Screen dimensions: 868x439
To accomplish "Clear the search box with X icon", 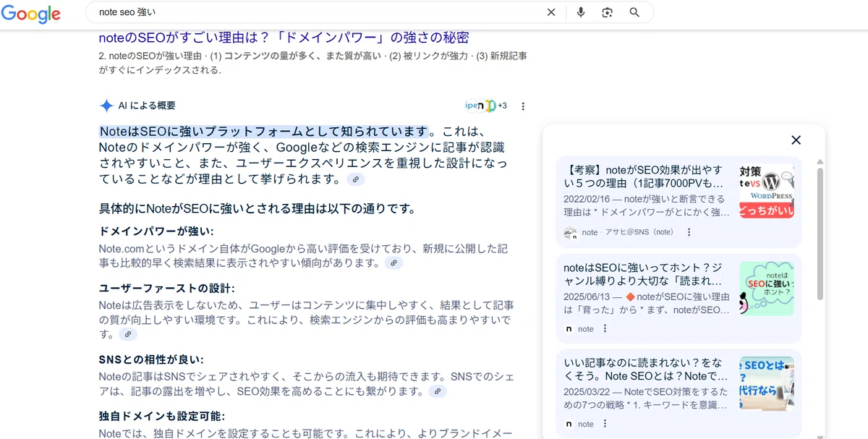I will click(x=551, y=12).
